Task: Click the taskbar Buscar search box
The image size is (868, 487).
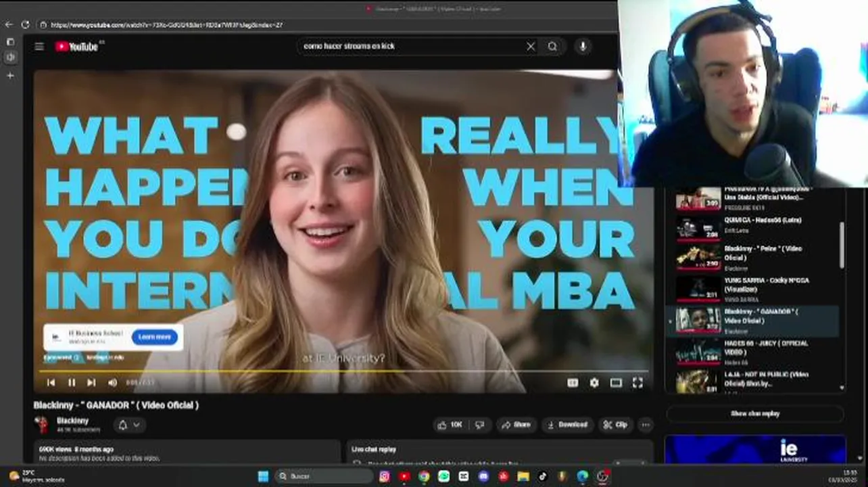Action: coord(324,477)
